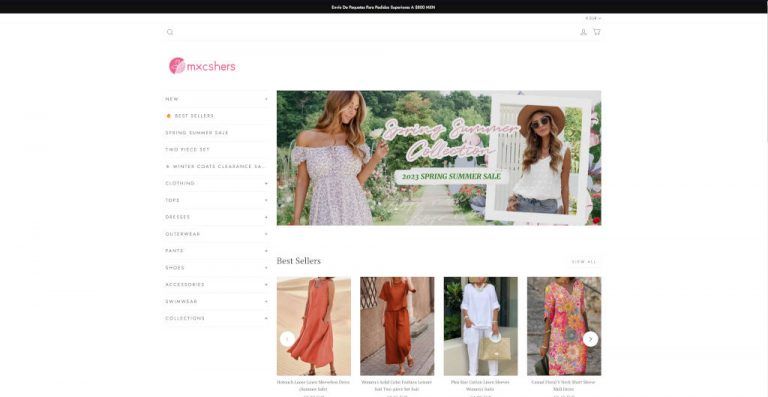Image resolution: width=768 pixels, height=397 pixels.
Task: Open Casual Floral V Neck dress title
Action: [564, 385]
